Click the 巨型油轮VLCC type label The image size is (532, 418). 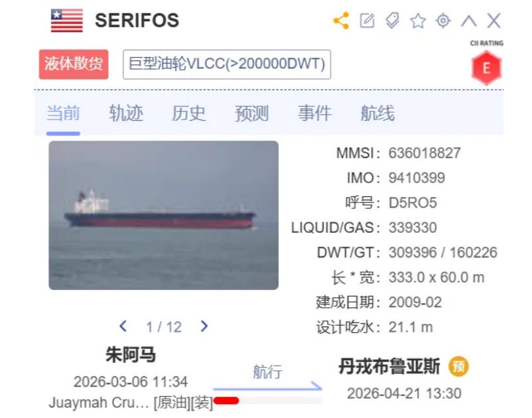[x=227, y=64]
